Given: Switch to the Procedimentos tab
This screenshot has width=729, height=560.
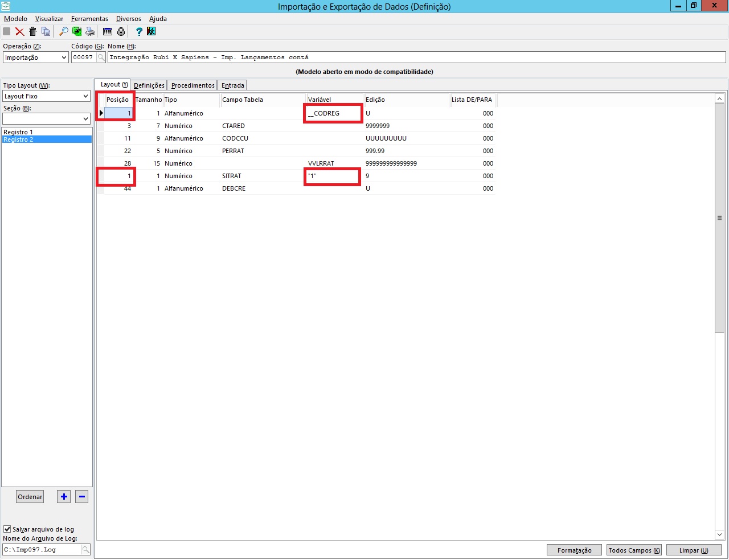Looking at the screenshot, I should (x=193, y=85).
